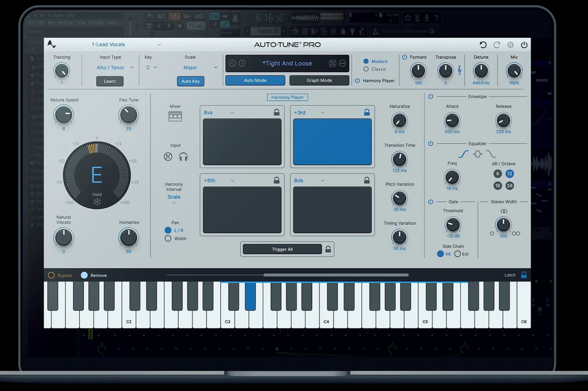Viewport: 588px width, 391px height.
Task: Open the settings gear
Action: pyautogui.click(x=510, y=45)
